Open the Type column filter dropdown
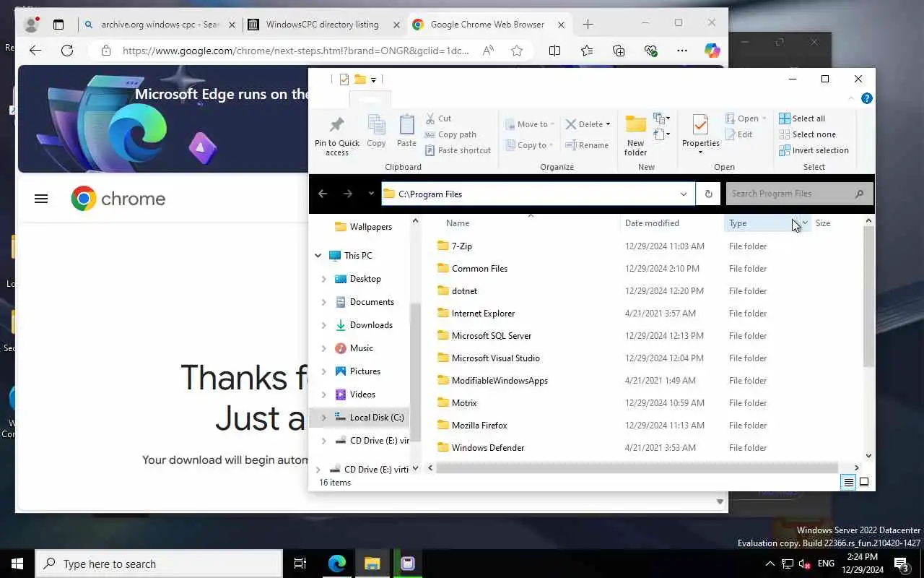Screen dimensions: 924x578 [805, 223]
